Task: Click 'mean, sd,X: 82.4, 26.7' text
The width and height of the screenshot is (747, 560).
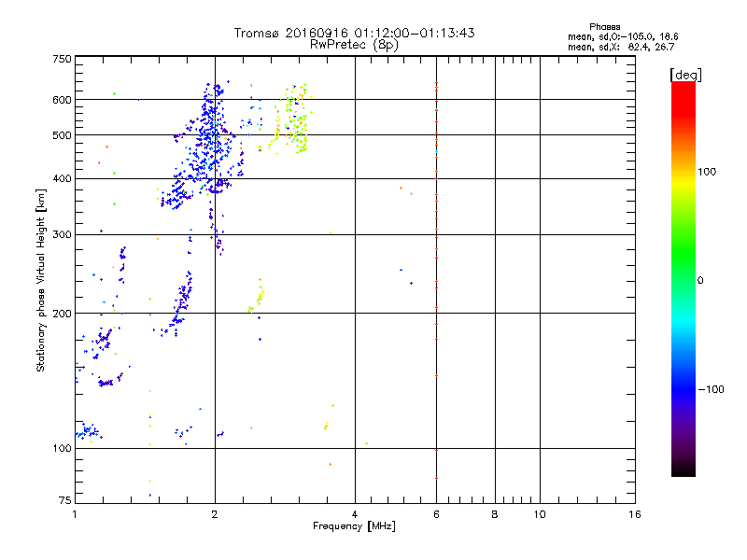Action: (x=621, y=47)
